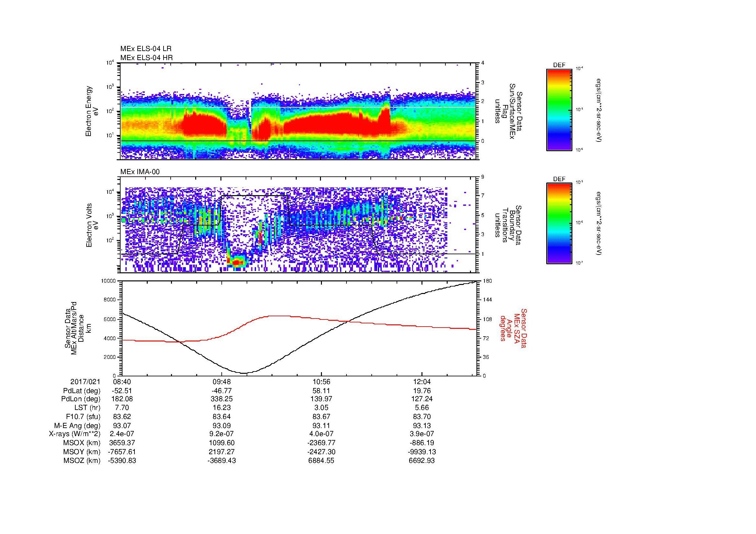Click F10.7 value '83.67'
The height and width of the screenshot is (534, 756).
coord(321,417)
